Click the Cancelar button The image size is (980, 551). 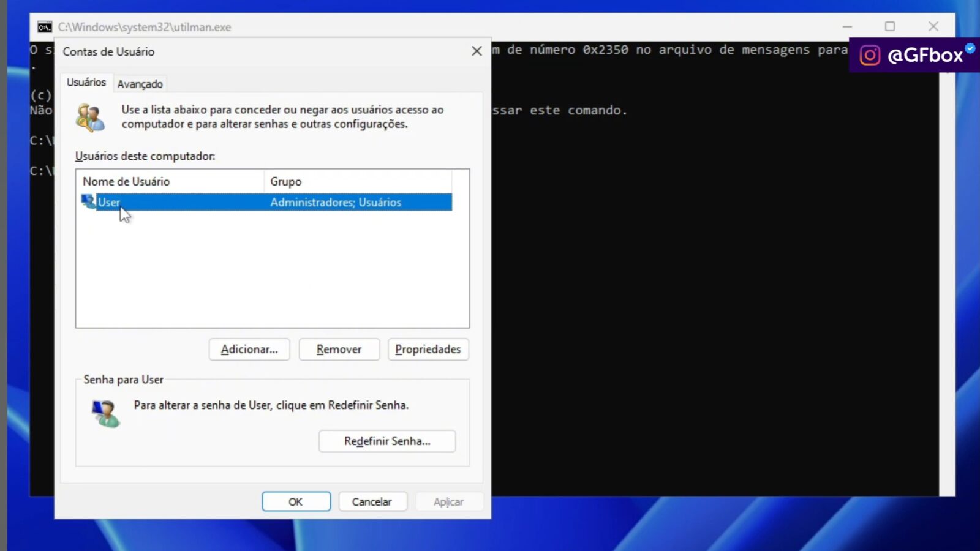372,501
